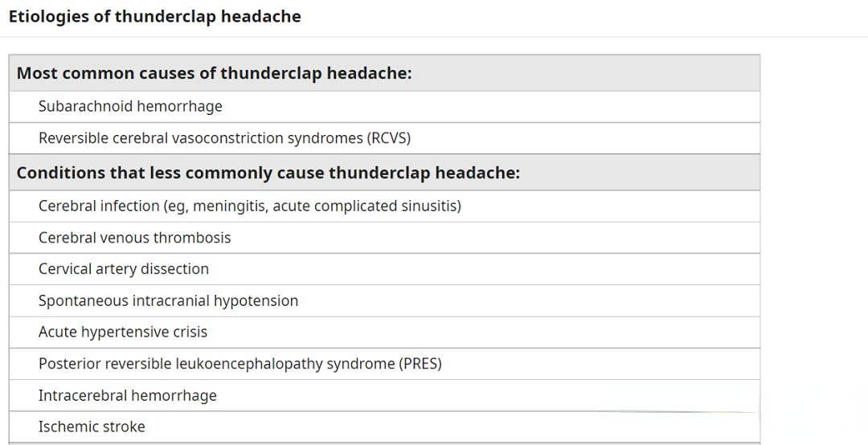The image size is (868, 445).
Task: Click Spontaneous intracranial hypotension row
Action: point(384,301)
